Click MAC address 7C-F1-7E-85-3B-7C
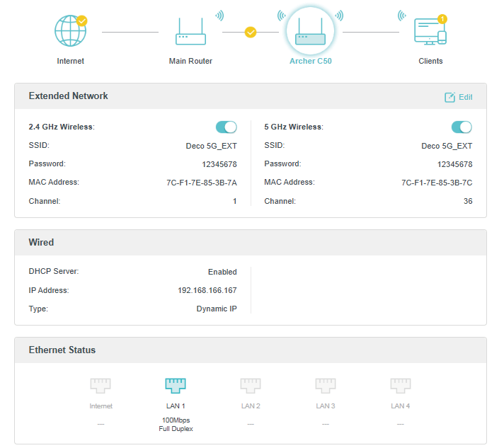 (x=437, y=183)
